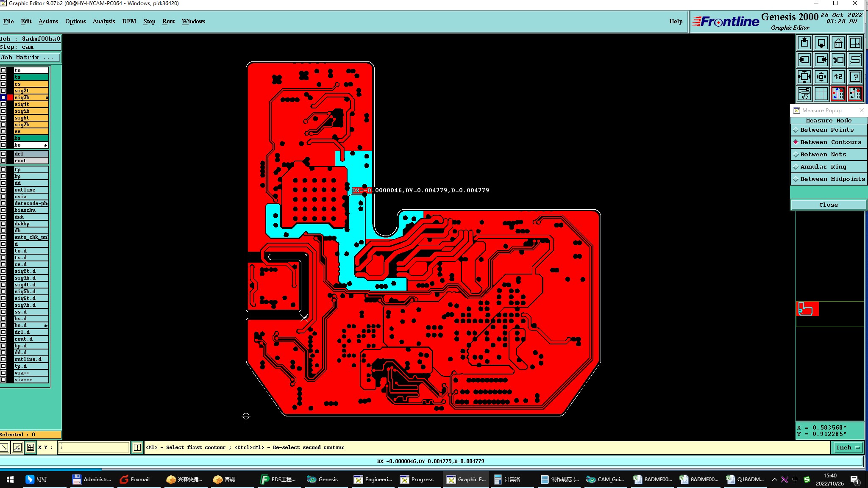The image size is (868, 488).
Task: Toggle checkbox for sig4t layer
Action: point(3,104)
